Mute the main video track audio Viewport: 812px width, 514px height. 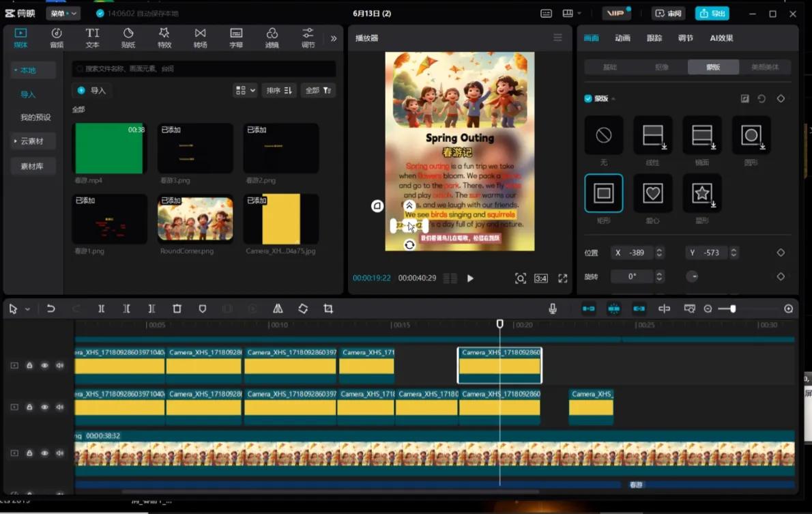(59, 453)
